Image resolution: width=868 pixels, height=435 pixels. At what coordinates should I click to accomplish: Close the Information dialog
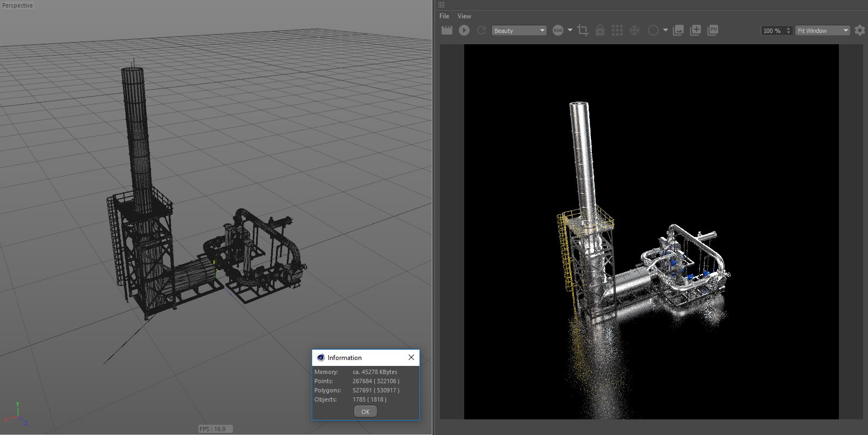pos(411,357)
